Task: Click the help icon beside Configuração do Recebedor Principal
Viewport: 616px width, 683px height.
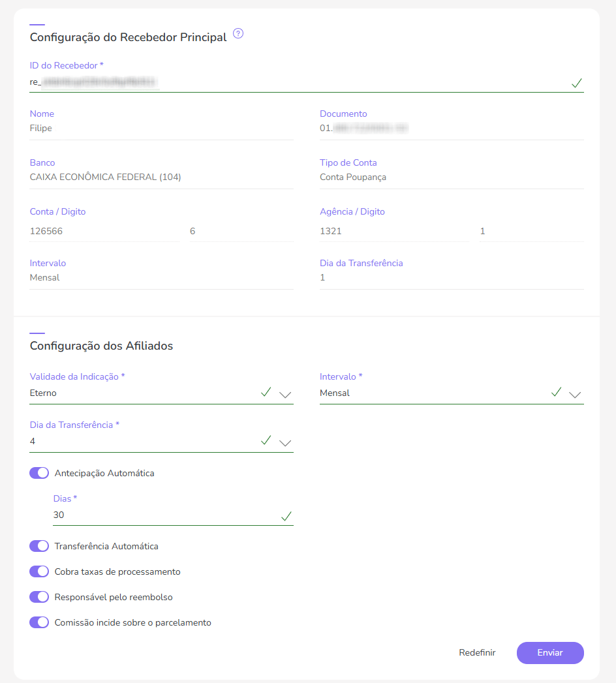Action: tap(238, 34)
